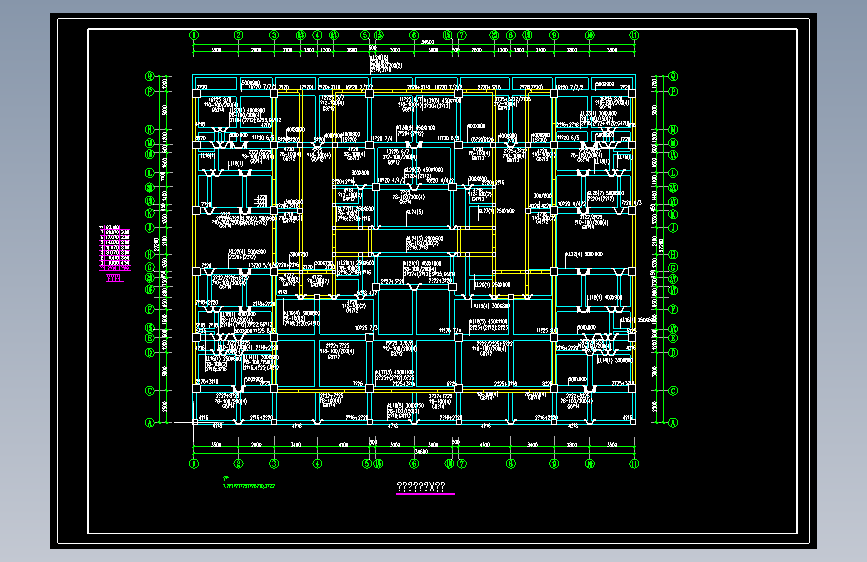The image size is (867, 562).
Task: Click axis bubble A on the left side
Action: click(x=149, y=423)
